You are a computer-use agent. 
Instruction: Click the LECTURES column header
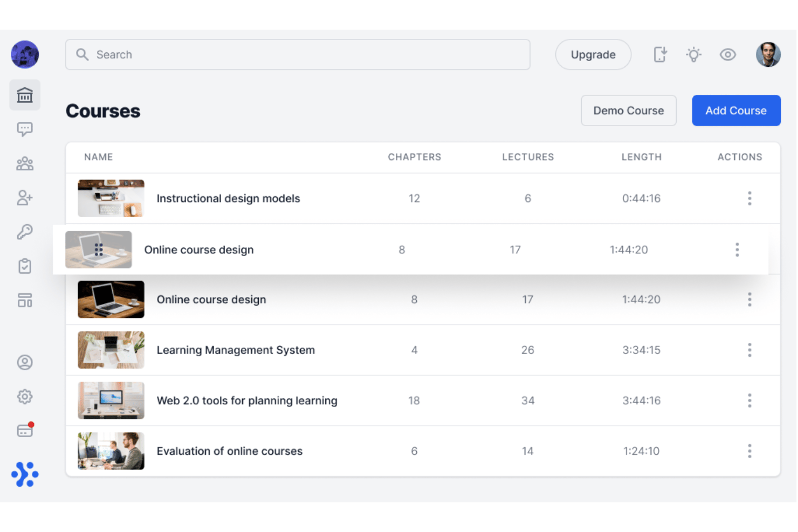(x=528, y=157)
